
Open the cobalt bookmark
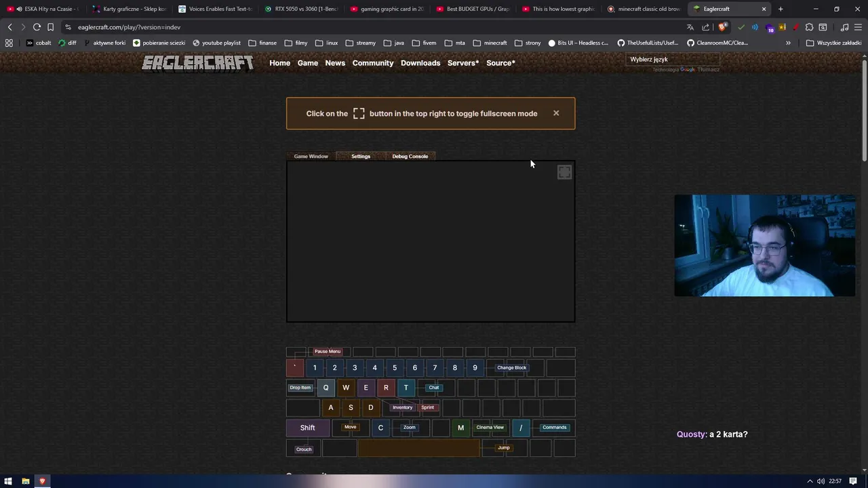pos(39,43)
